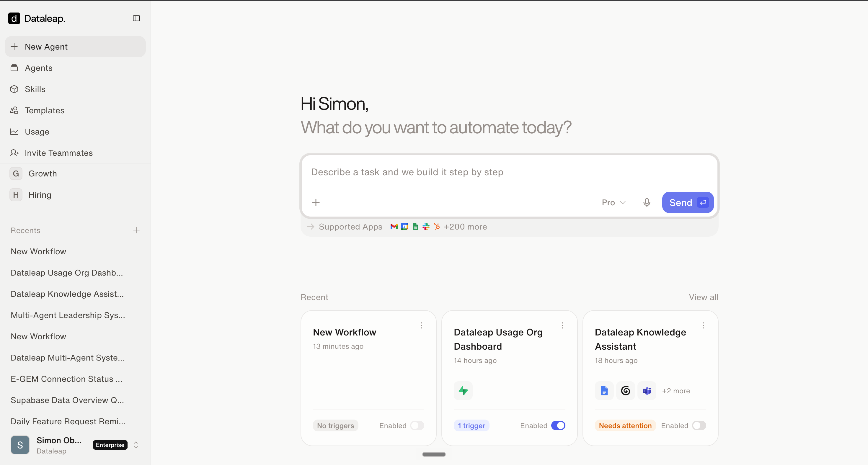The image size is (868, 465).
Task: Open Multi-Agent Leadership Sys... in Recents
Action: point(68,315)
